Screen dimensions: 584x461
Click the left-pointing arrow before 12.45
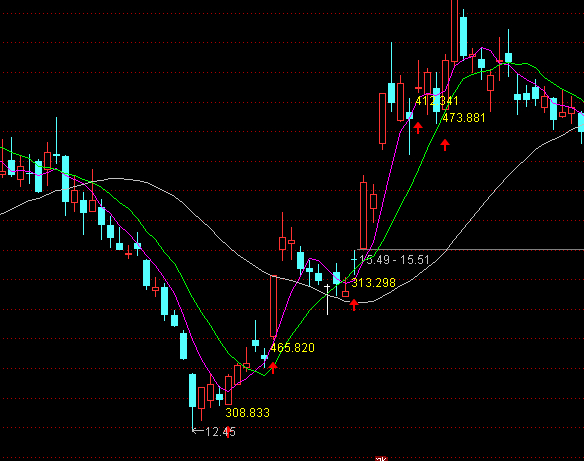198,431
